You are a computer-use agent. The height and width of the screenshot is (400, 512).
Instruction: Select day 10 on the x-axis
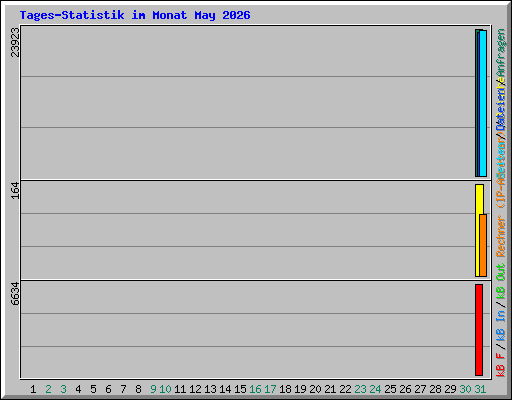[165, 389]
